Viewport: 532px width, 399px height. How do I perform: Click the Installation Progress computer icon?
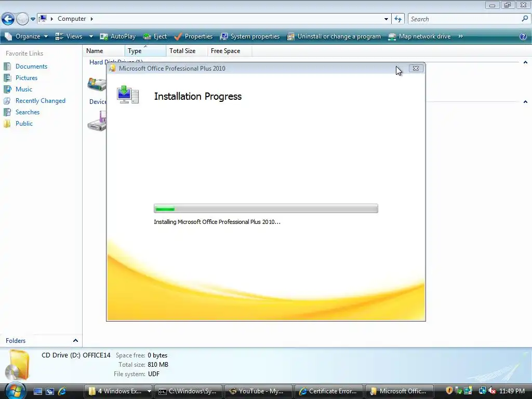click(x=128, y=95)
